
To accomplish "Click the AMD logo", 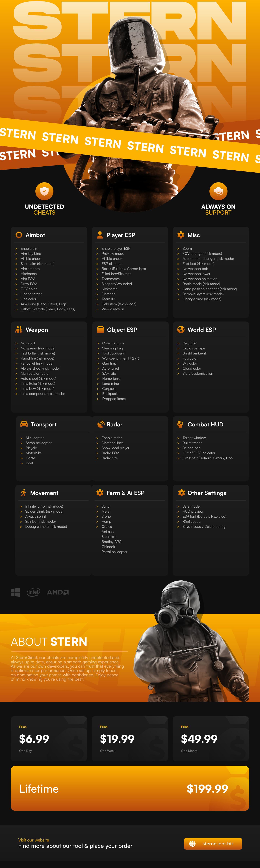I will [58, 592].
